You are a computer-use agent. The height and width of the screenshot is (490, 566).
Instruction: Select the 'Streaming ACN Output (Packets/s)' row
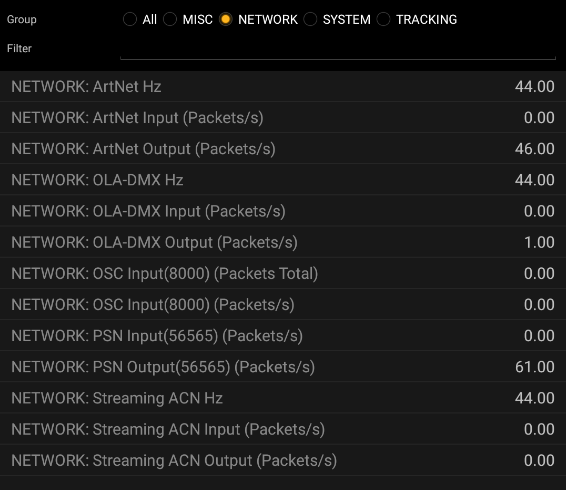coord(283,460)
